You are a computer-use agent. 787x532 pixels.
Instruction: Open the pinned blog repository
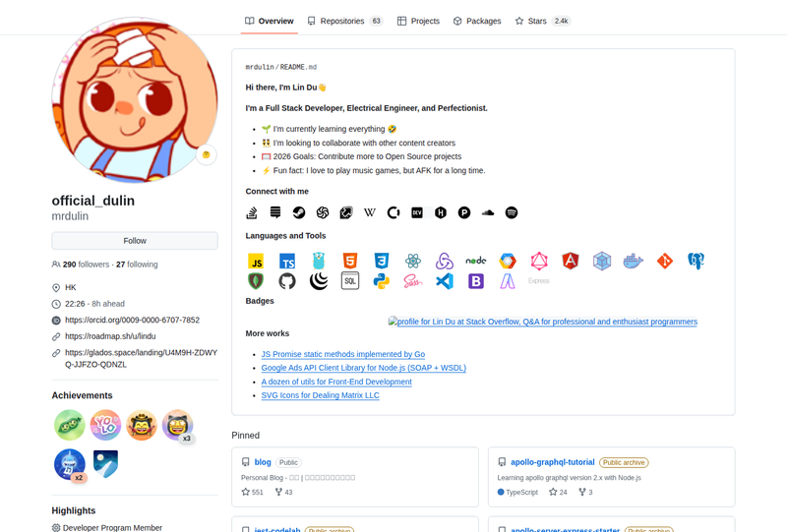pos(263,462)
